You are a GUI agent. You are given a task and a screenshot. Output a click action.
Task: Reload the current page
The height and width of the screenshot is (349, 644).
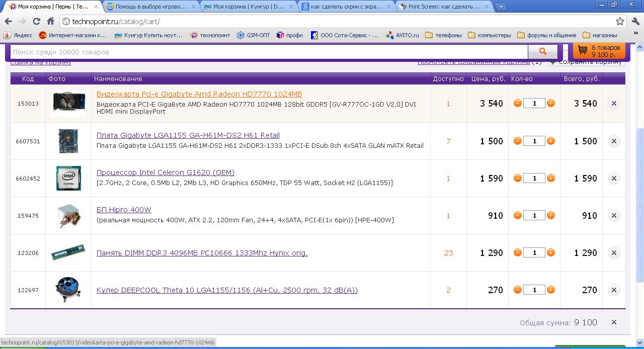pos(36,22)
